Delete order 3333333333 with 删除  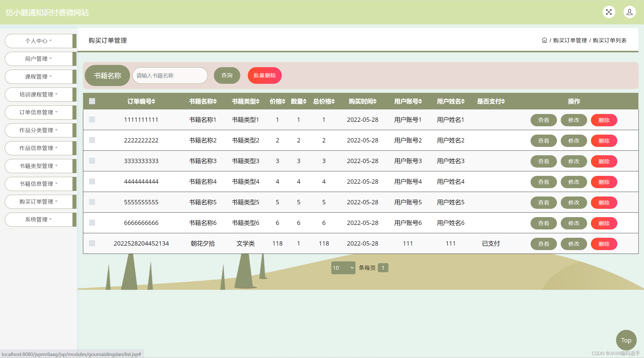(604, 161)
